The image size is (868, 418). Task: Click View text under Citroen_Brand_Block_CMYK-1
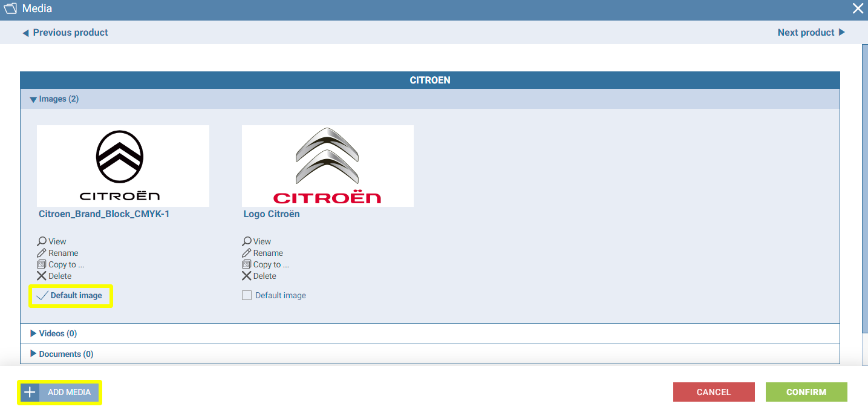click(x=57, y=241)
